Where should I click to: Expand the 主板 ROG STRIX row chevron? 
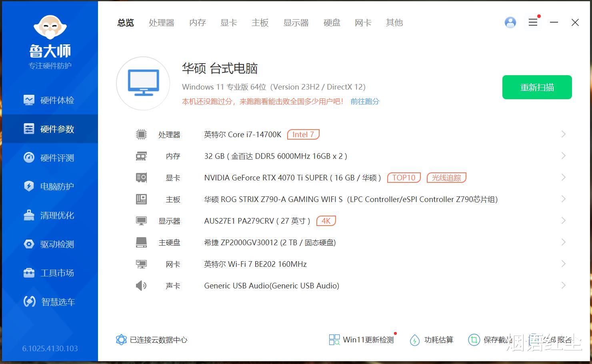pyautogui.click(x=563, y=199)
